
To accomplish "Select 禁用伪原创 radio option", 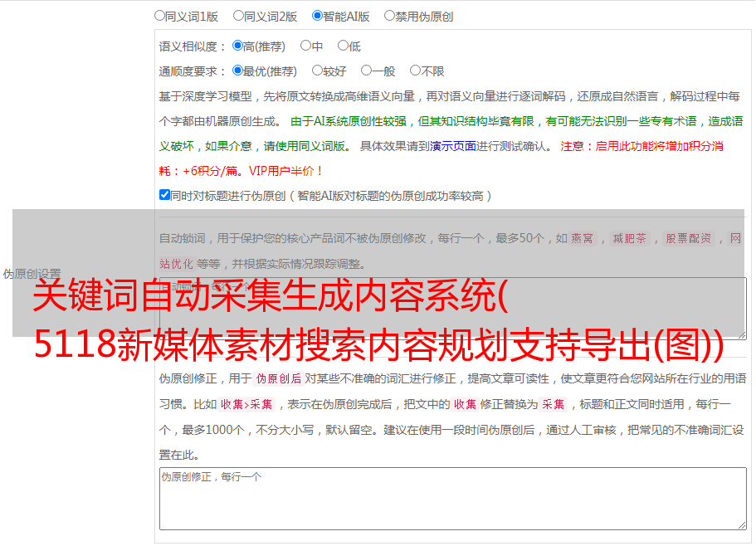I will point(389,16).
